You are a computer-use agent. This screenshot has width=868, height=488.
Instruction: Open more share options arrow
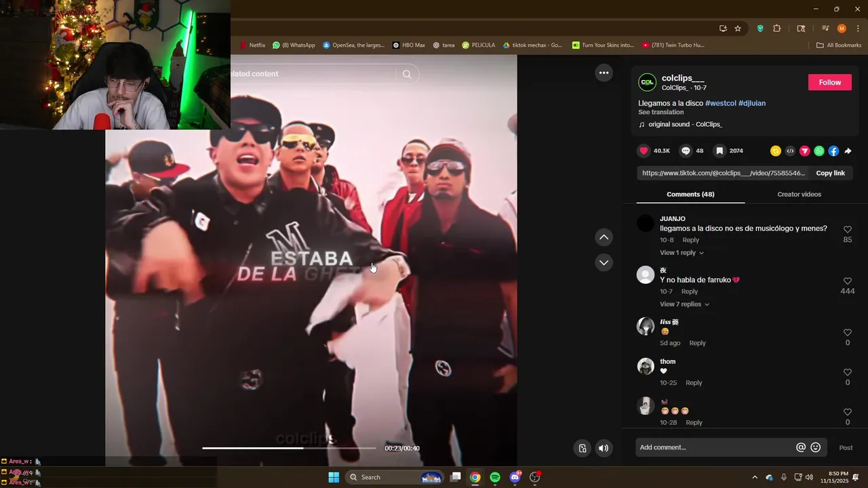click(848, 151)
